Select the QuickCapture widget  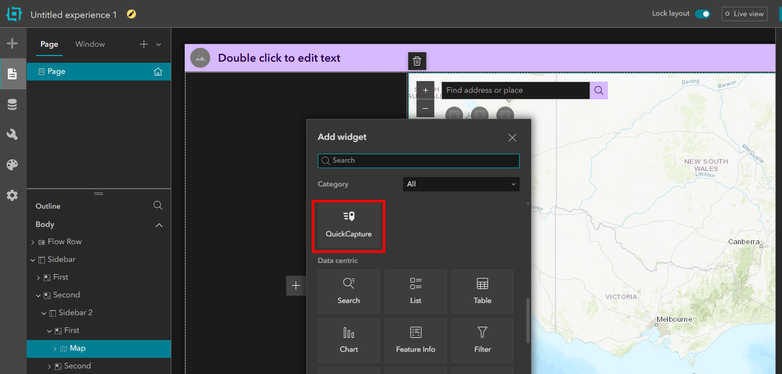pyautogui.click(x=349, y=225)
